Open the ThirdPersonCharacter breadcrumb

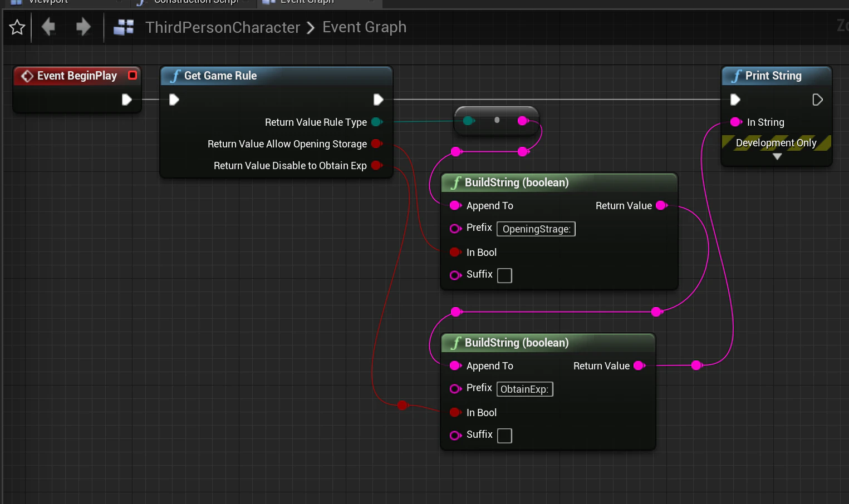[x=223, y=27]
